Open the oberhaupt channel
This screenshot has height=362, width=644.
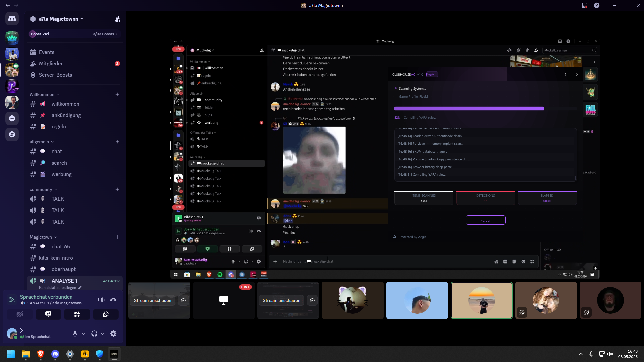(x=74, y=269)
